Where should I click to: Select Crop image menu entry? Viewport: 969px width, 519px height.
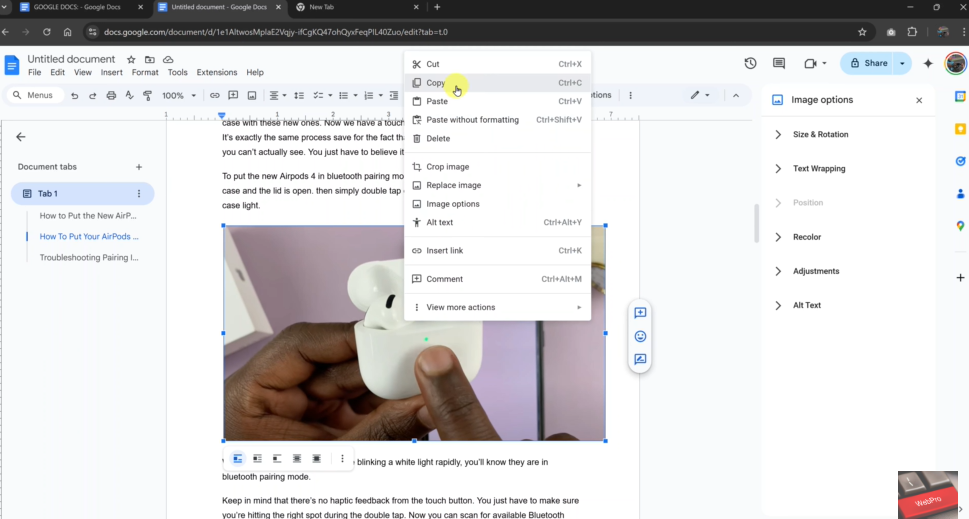[x=497, y=167]
